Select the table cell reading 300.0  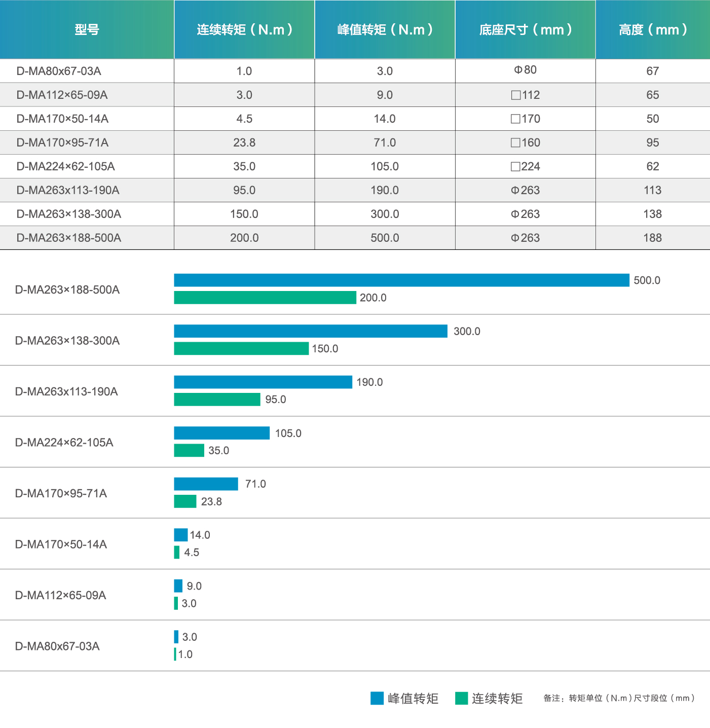pos(385,214)
